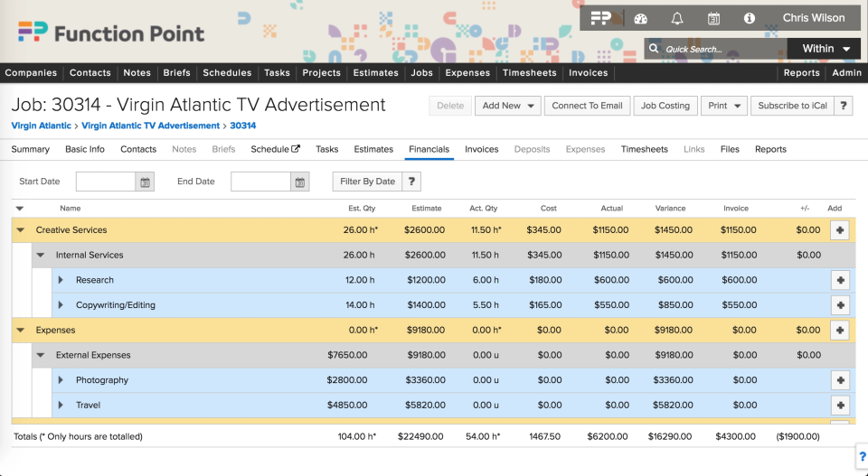
Task: Click the Job Costing button
Action: click(x=665, y=106)
